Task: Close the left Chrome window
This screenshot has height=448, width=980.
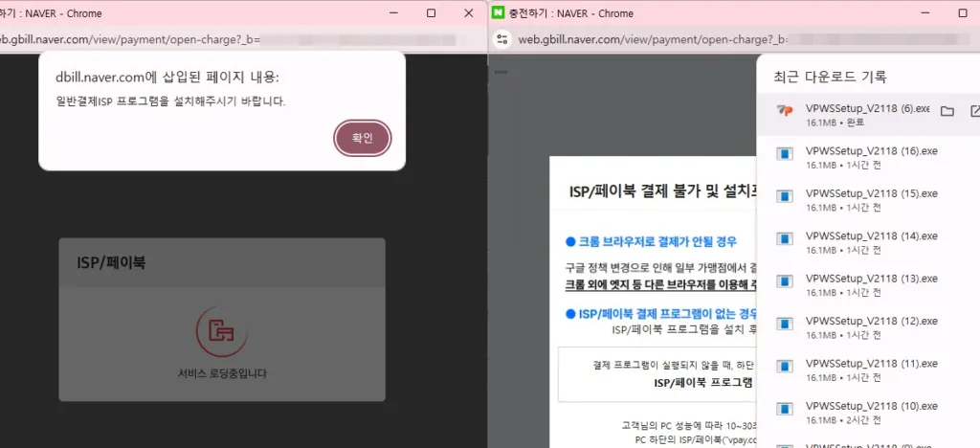Action: coord(469,13)
